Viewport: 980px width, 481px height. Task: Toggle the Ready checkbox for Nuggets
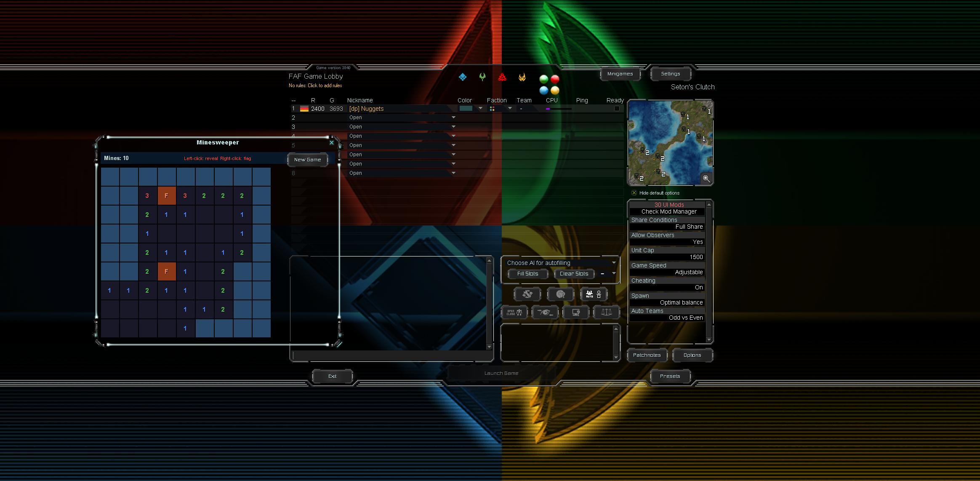(x=617, y=109)
